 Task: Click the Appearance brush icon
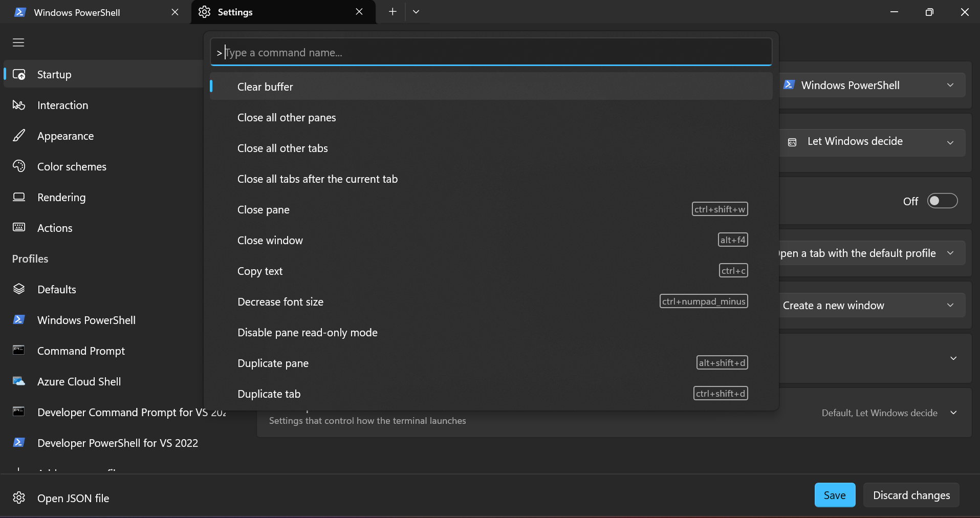click(x=19, y=136)
